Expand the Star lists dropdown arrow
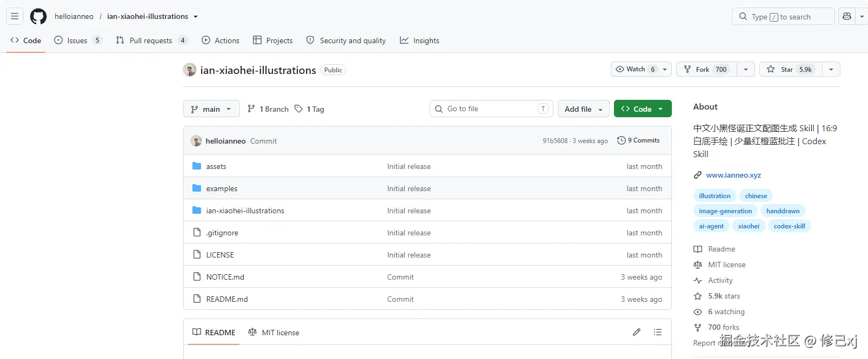This screenshot has width=868, height=359. point(831,69)
